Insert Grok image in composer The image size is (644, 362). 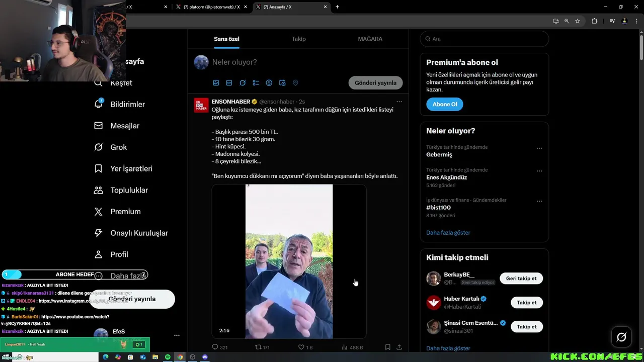243,83
